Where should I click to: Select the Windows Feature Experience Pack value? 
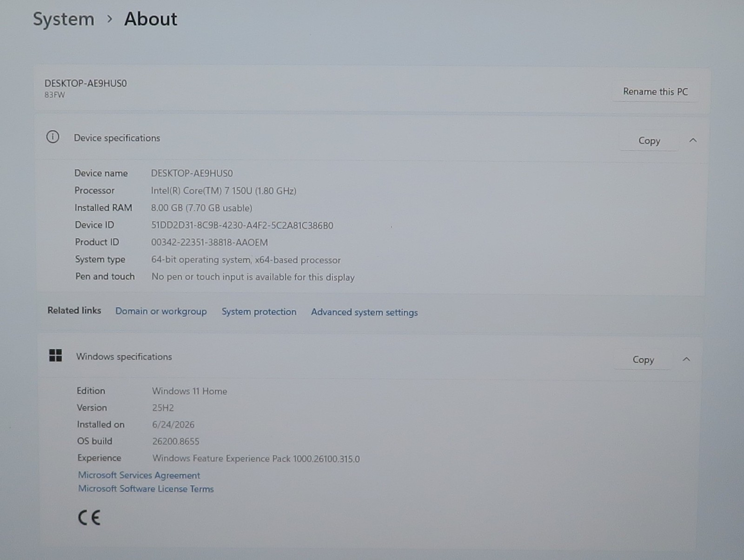[x=256, y=459]
